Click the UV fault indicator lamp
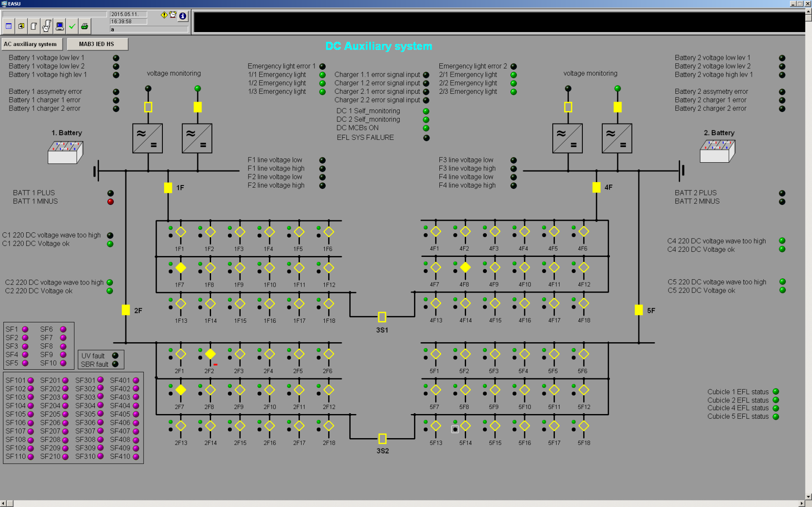Viewport: 812px width, 507px height. (115, 356)
